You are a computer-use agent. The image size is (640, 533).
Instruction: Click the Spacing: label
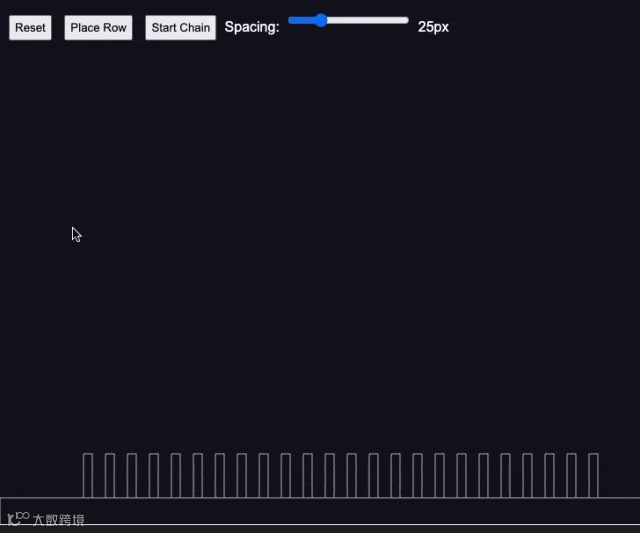click(x=252, y=27)
